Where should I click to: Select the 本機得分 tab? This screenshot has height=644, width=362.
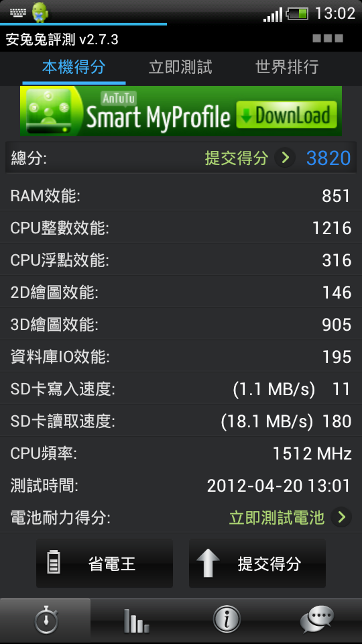(74, 67)
